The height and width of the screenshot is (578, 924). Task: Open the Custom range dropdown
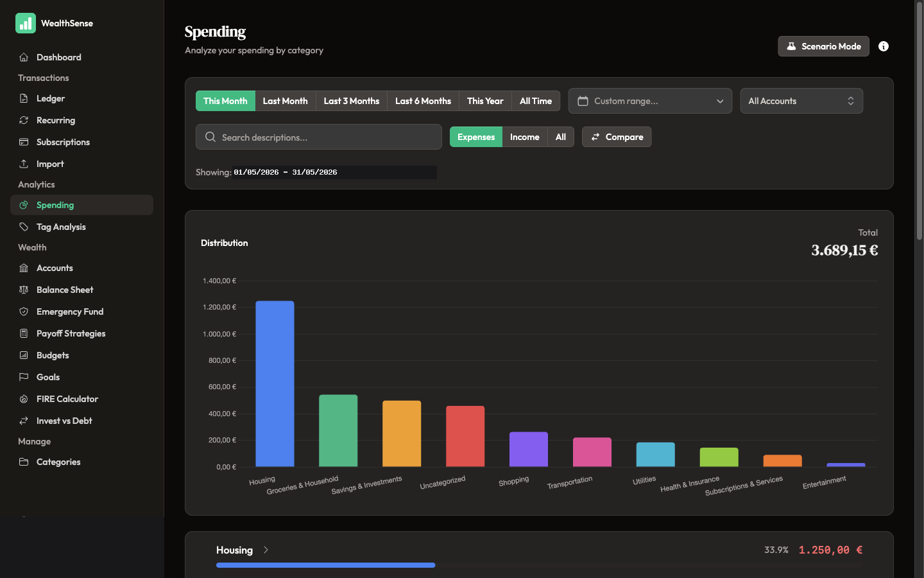[x=650, y=101]
